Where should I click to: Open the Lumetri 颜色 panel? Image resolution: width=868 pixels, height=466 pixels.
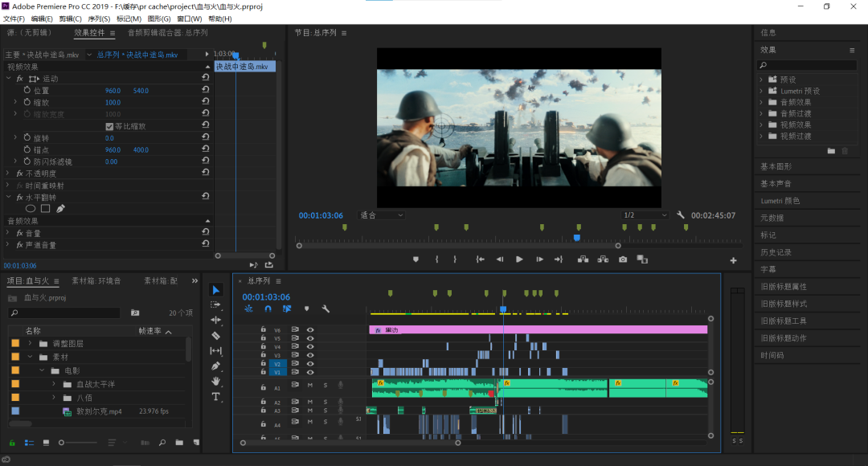[x=780, y=201]
